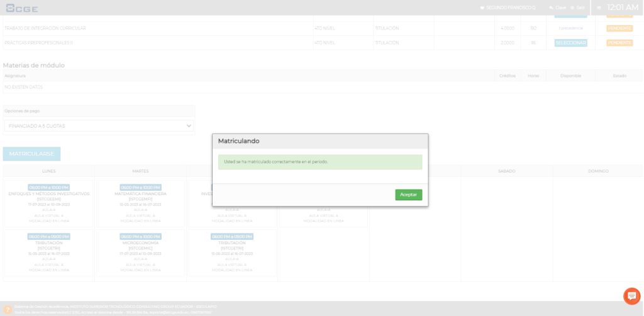The height and width of the screenshot is (316, 644).
Task: Open the ENFOQUES Y MÉTODOS INVESTIGATIVOS Monday class card
Action: [x=49, y=203]
